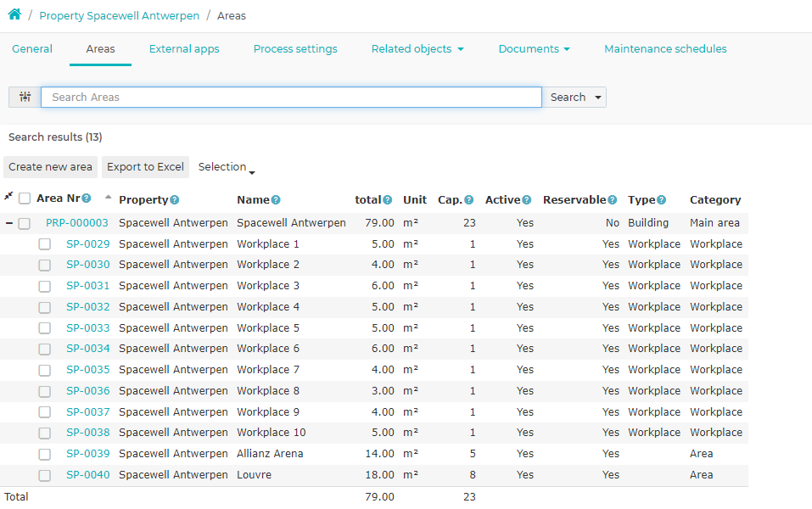
Task: Show help for the Name column
Action: [276, 200]
